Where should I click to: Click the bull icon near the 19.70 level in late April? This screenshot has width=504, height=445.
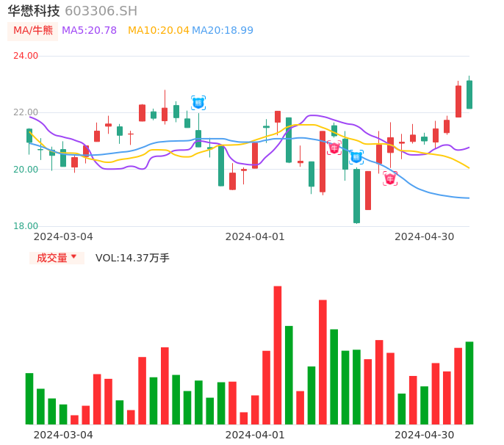click(x=390, y=178)
